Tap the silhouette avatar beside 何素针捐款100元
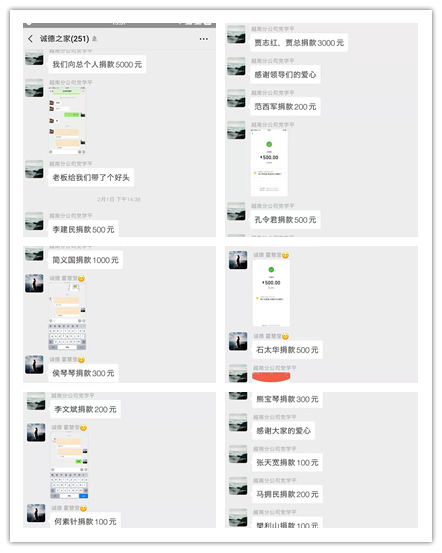 [x=36, y=513]
